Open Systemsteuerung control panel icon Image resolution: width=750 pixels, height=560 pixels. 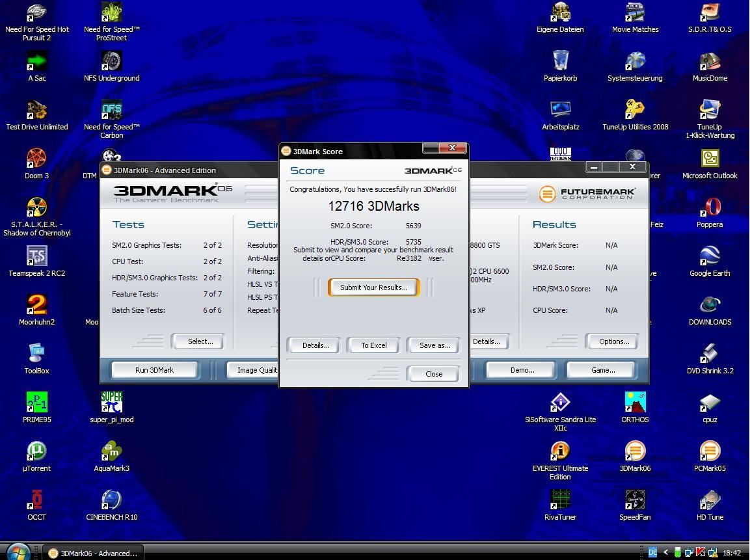pos(635,66)
